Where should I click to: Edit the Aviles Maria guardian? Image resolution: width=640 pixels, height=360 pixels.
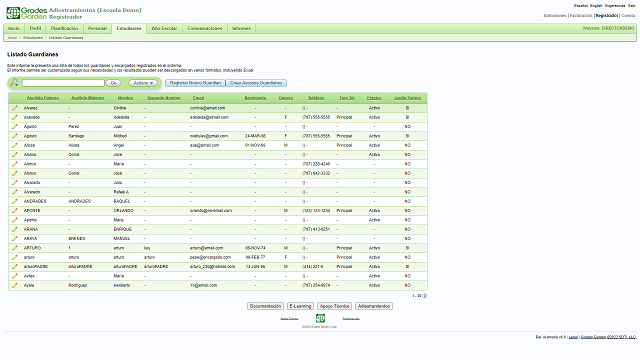pos(15,276)
